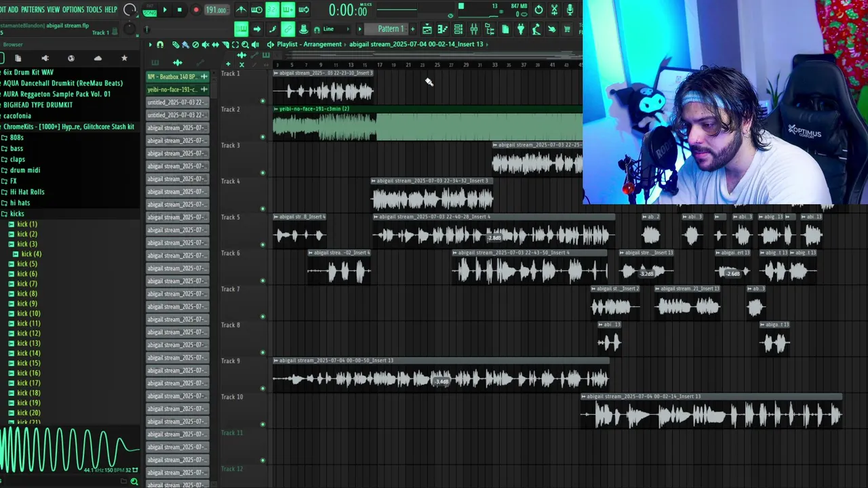868x488 pixels.
Task: Click the microphone recording icon
Action: tap(570, 9)
